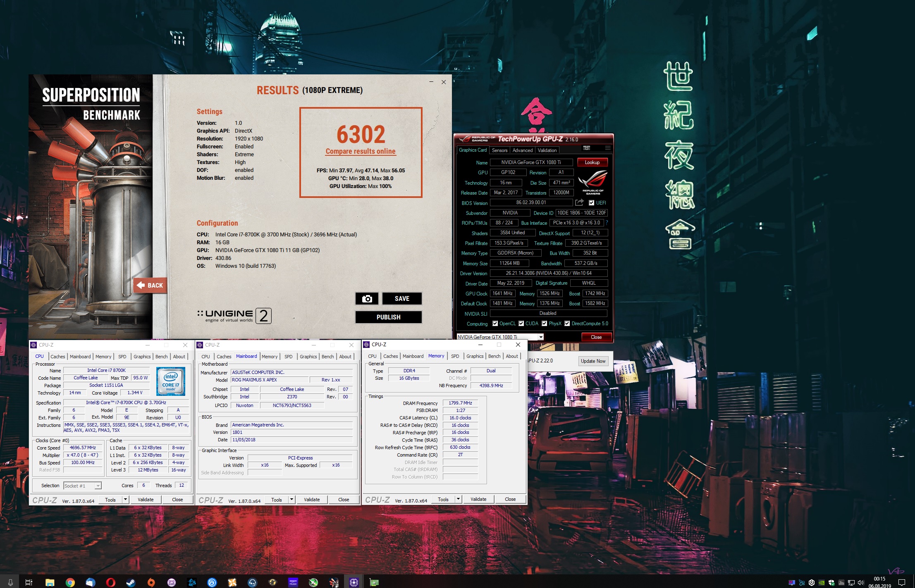Image resolution: width=915 pixels, height=588 pixels.
Task: Toggle the PhysX checkbox
Action: 545,324
